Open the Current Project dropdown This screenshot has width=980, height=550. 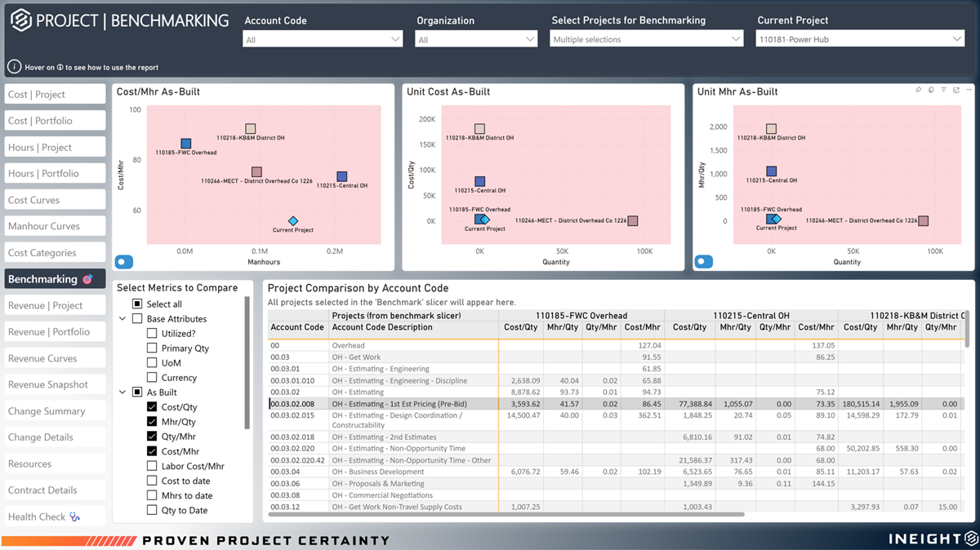tap(860, 39)
